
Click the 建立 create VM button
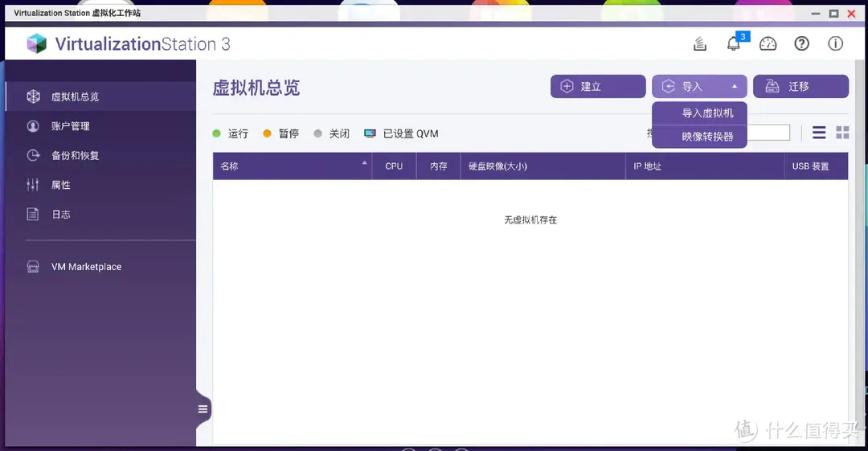tap(598, 87)
